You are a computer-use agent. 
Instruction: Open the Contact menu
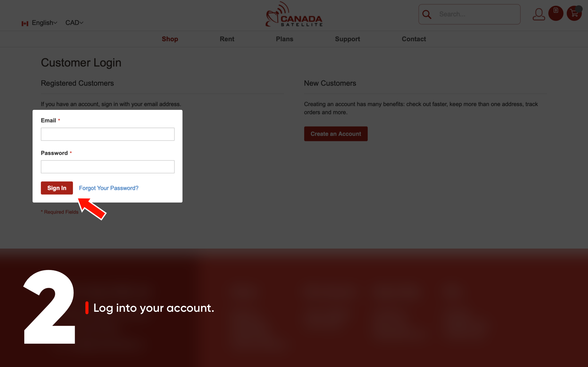pos(414,39)
